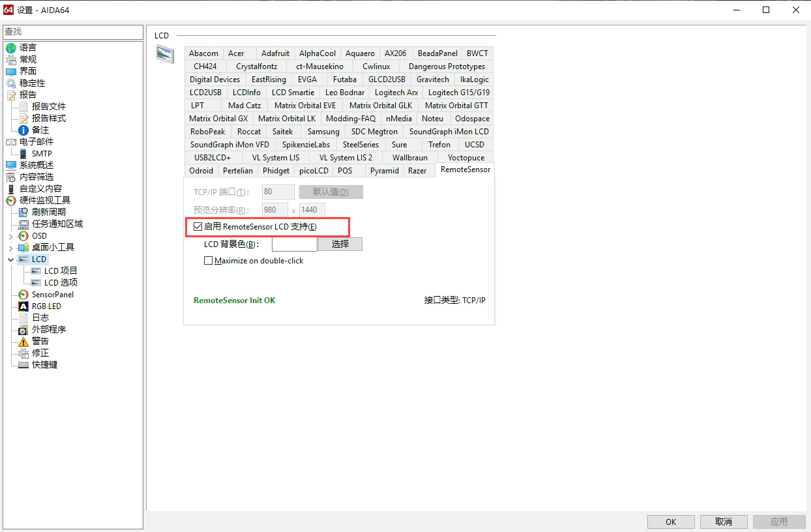Click the 修正 icon
This screenshot has width=811, height=532.
pyautogui.click(x=23, y=353)
